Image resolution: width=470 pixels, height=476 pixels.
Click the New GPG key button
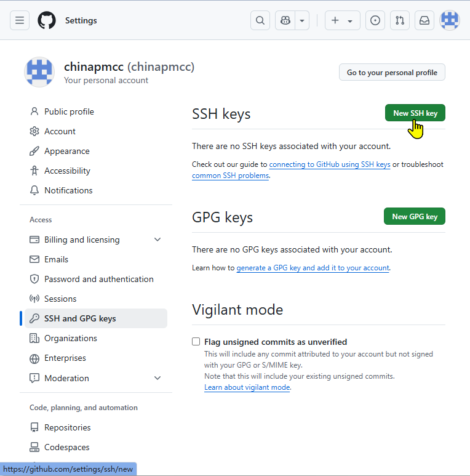(415, 217)
